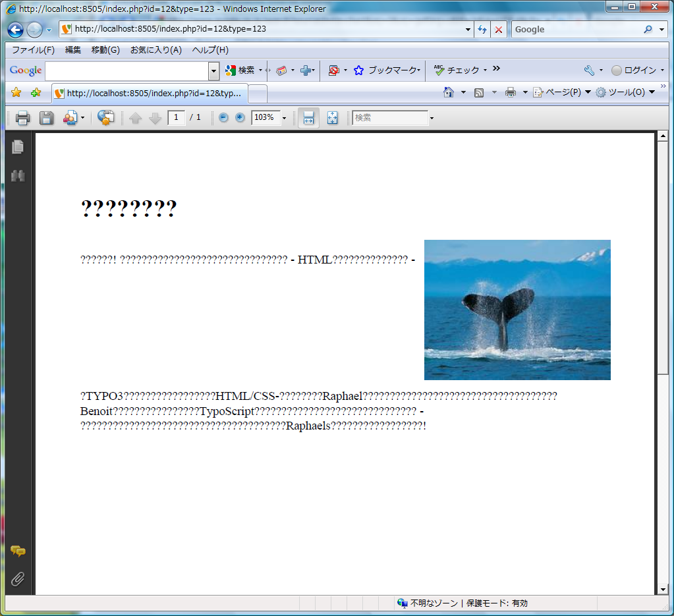674x616 pixels.
Task: Click the PDF next page down arrow
Action: point(155,118)
